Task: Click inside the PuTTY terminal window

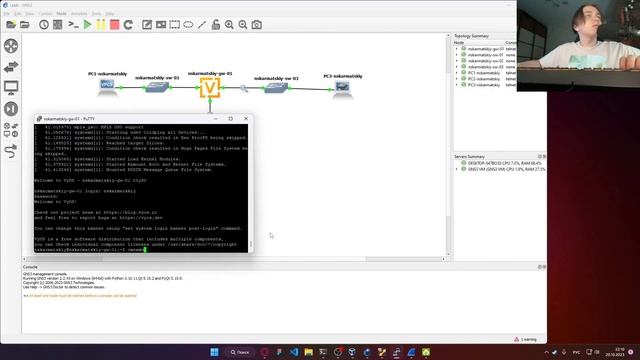Action: click(x=141, y=188)
